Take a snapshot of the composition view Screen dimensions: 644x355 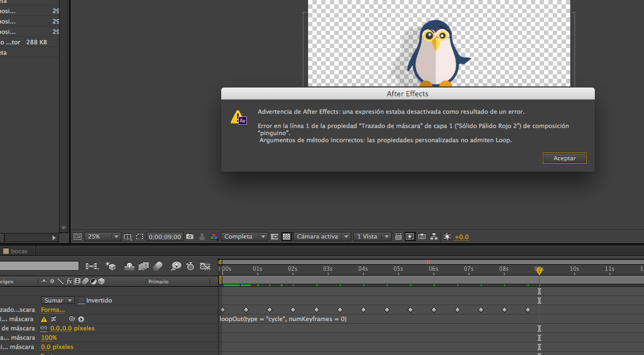click(189, 236)
